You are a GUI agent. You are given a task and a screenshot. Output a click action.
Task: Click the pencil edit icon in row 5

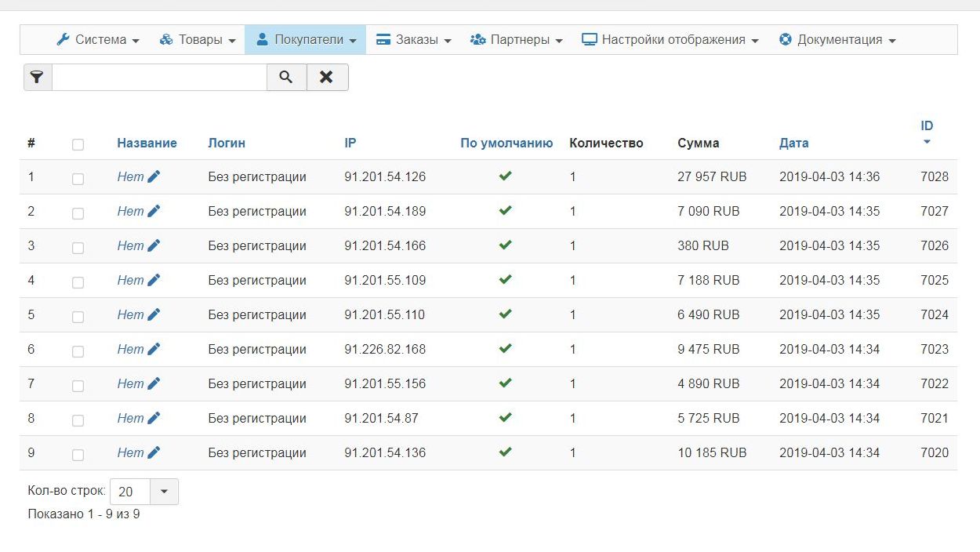[154, 315]
